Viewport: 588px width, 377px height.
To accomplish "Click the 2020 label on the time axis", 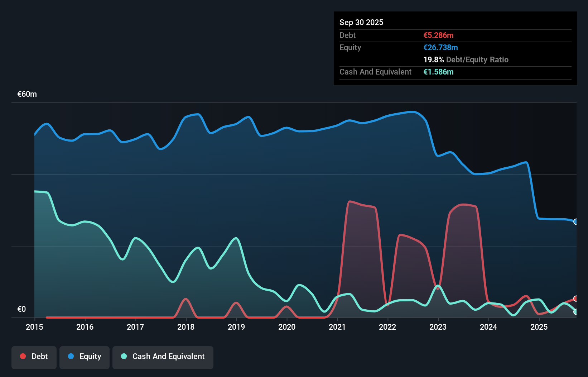I will [x=286, y=327].
